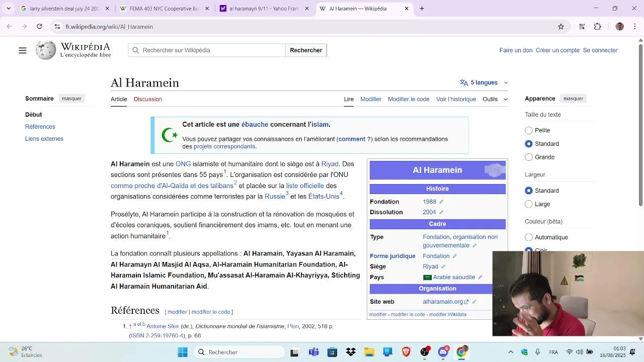Open Discord from the taskbar

pos(443,352)
